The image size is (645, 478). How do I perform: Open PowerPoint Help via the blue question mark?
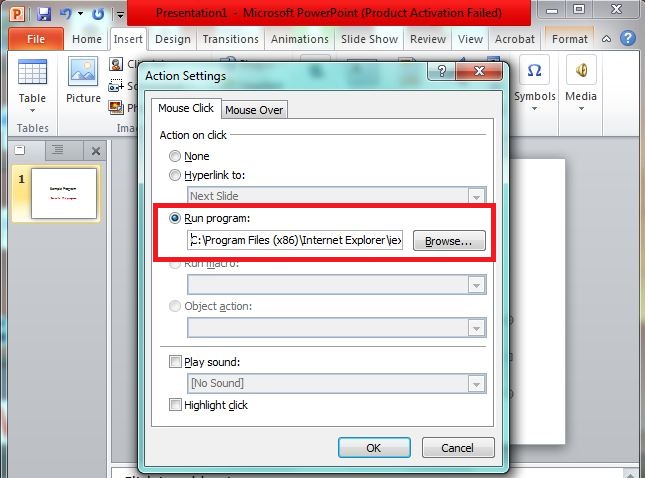coord(628,38)
